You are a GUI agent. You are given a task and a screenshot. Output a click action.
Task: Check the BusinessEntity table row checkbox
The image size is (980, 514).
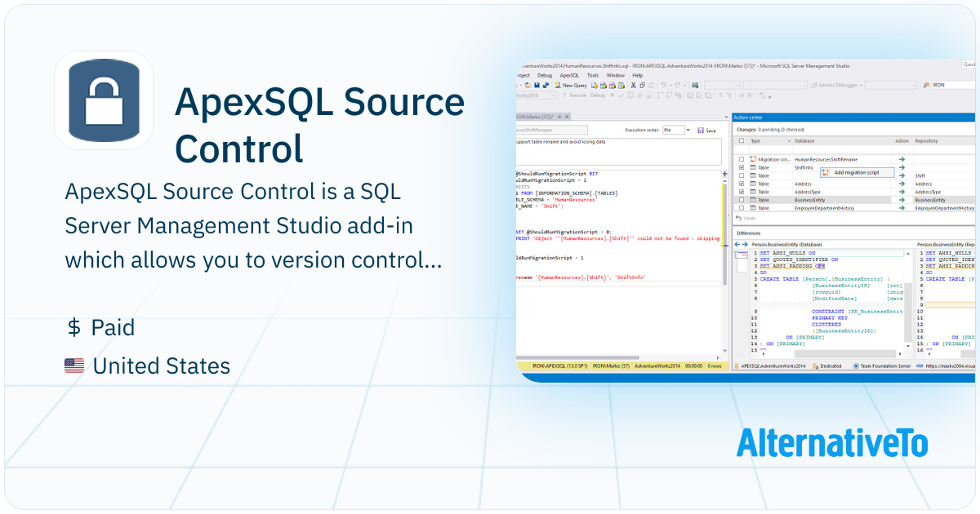742,200
